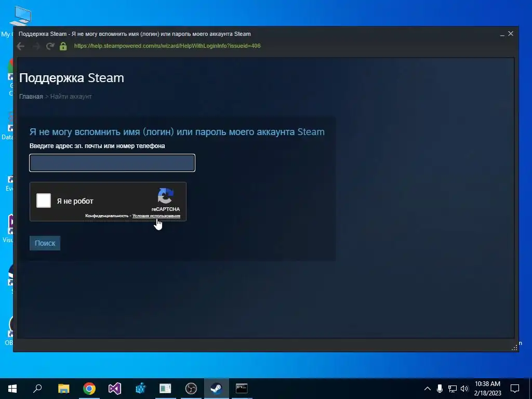Click the window resize grip icon
Viewport: 532px width, 399px height.
(514, 348)
